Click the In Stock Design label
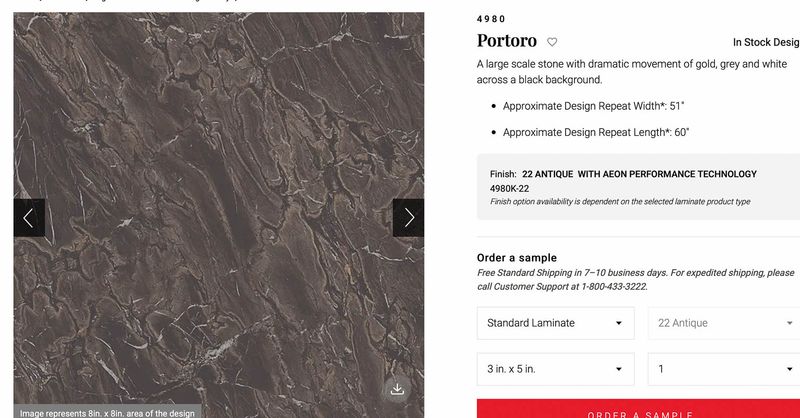The image size is (800, 418). (x=766, y=42)
